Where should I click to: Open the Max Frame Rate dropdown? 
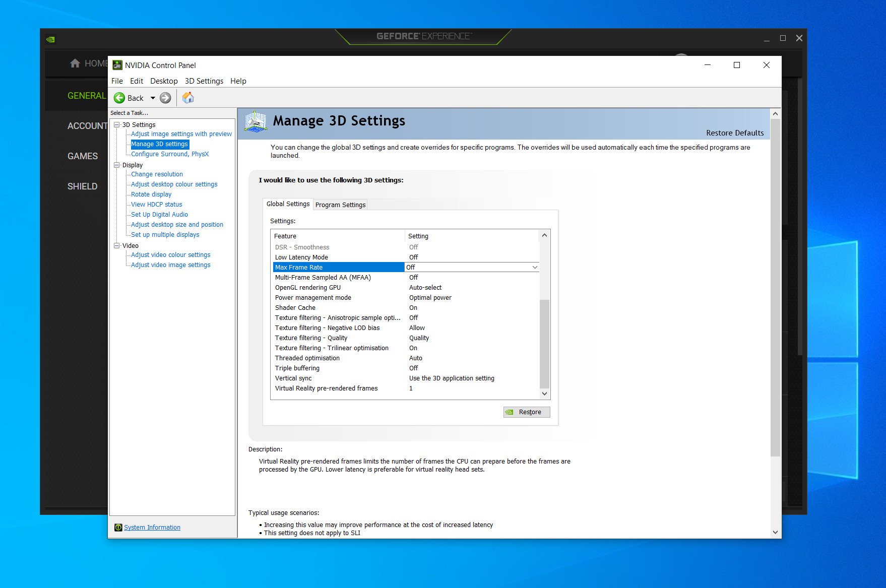coord(535,267)
